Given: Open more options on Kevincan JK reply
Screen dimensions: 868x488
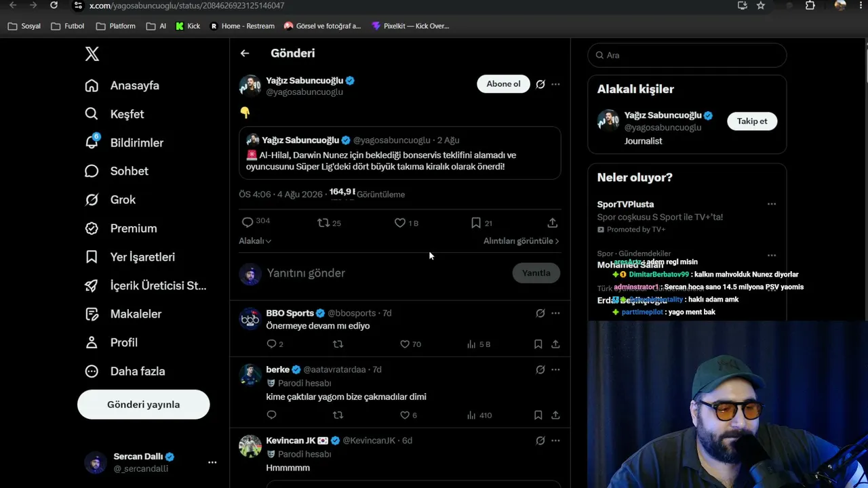Looking at the screenshot, I should pyautogui.click(x=555, y=441).
